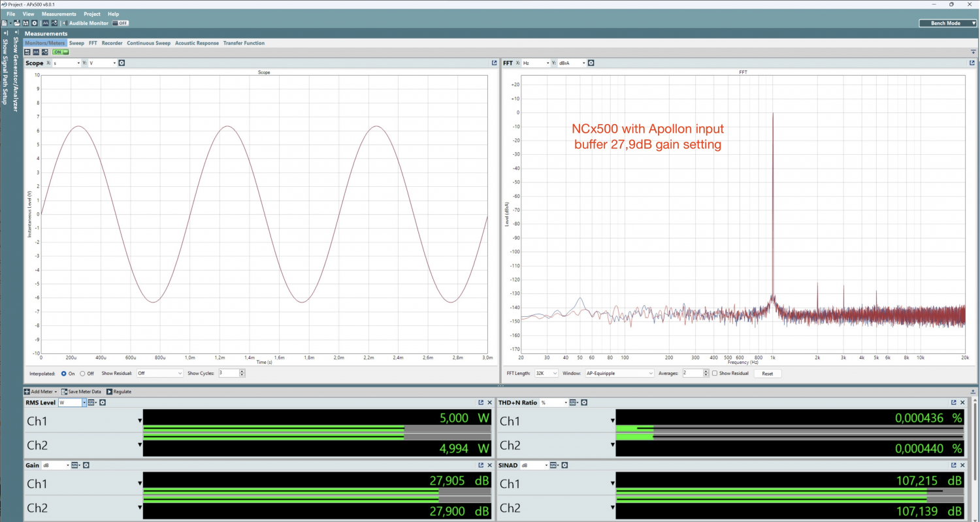Click the speaker icon beside Audible Monitor
Viewport: 980px width, 522px height.
pyautogui.click(x=65, y=23)
